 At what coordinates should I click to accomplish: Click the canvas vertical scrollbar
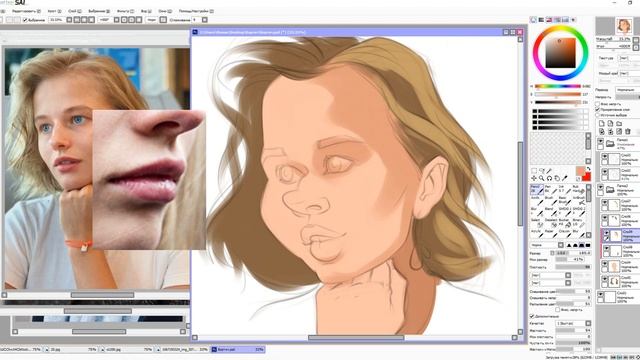pos(520,184)
